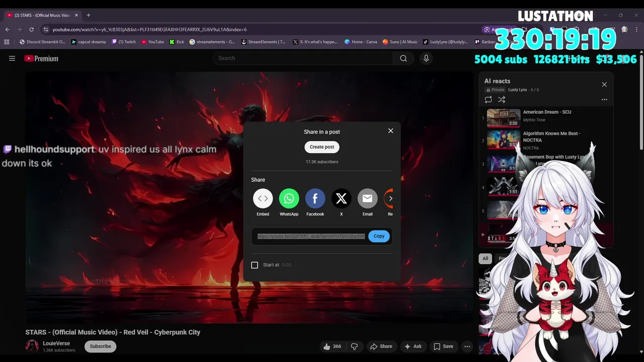The height and width of the screenshot is (362, 644).
Task: Open Share below the video
Action: coord(381,346)
